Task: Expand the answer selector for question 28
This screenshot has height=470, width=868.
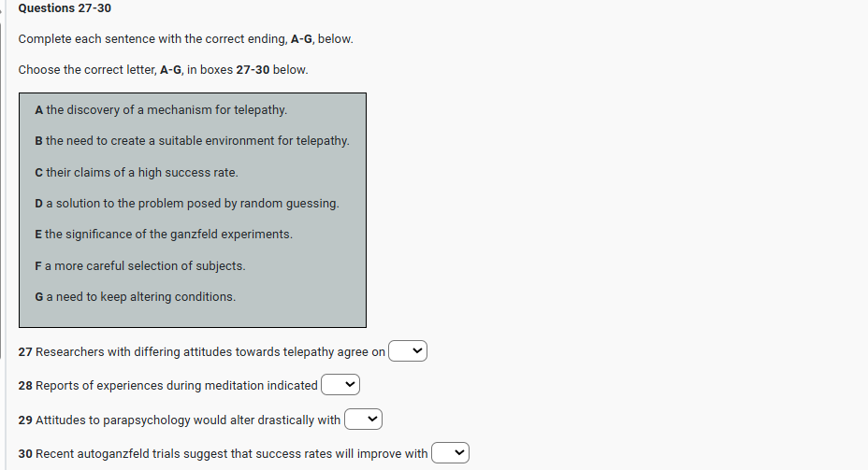Action: pyautogui.click(x=340, y=385)
